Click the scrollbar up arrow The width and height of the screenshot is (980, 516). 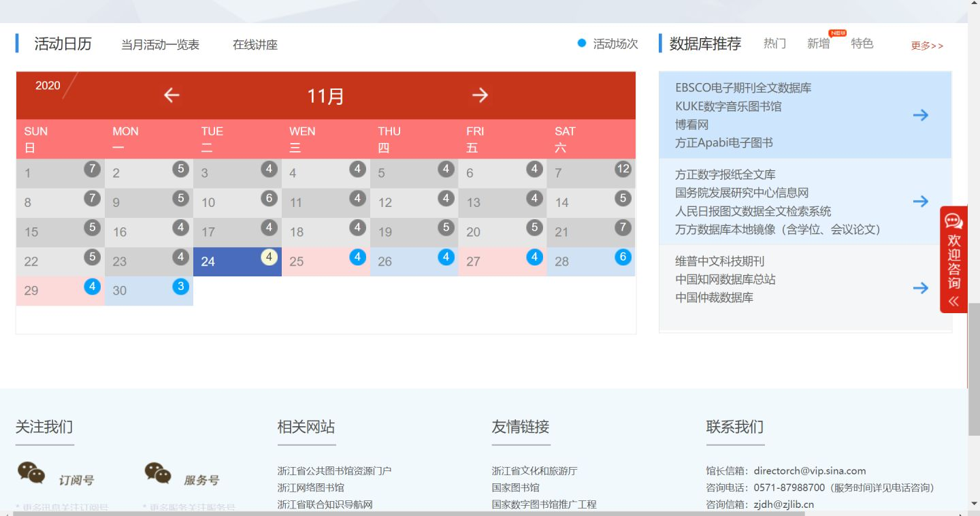click(x=974, y=4)
